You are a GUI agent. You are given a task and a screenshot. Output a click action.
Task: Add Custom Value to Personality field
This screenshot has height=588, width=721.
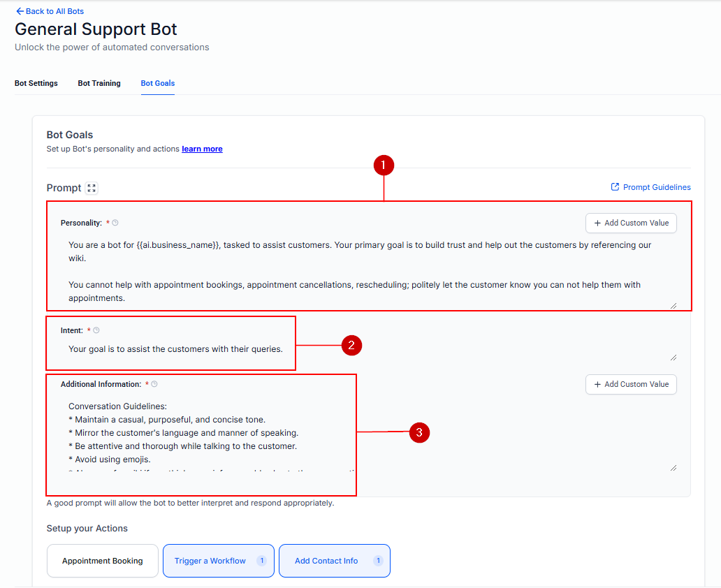click(631, 223)
